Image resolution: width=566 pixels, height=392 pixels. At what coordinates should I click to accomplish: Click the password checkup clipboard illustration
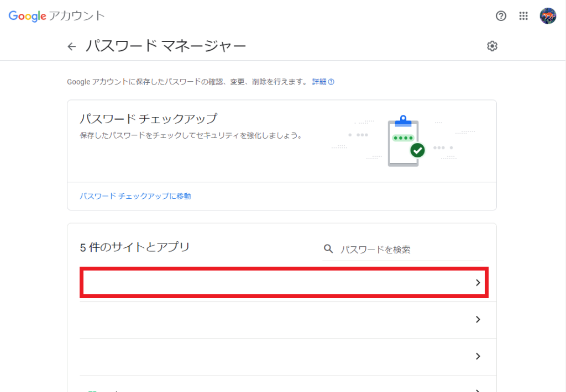coord(405,141)
